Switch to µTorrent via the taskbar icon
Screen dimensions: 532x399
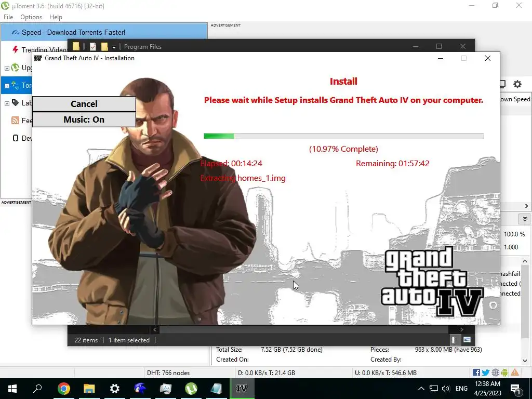(191, 389)
